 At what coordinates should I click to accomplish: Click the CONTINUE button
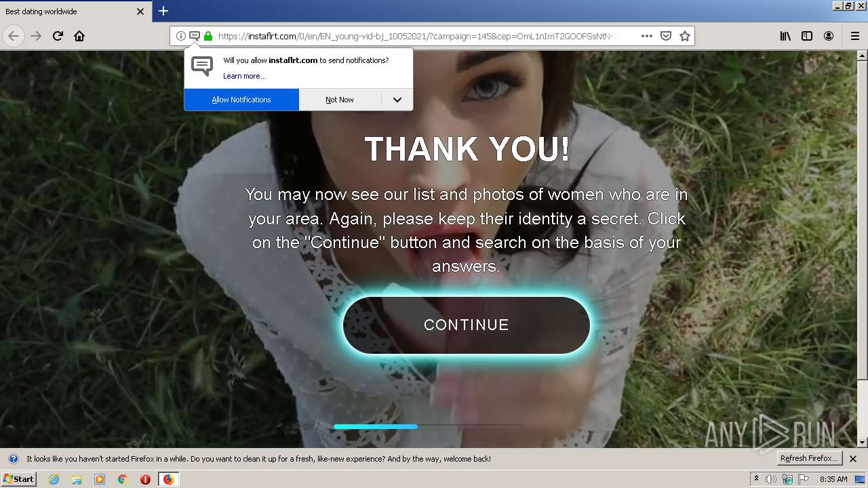(x=467, y=325)
